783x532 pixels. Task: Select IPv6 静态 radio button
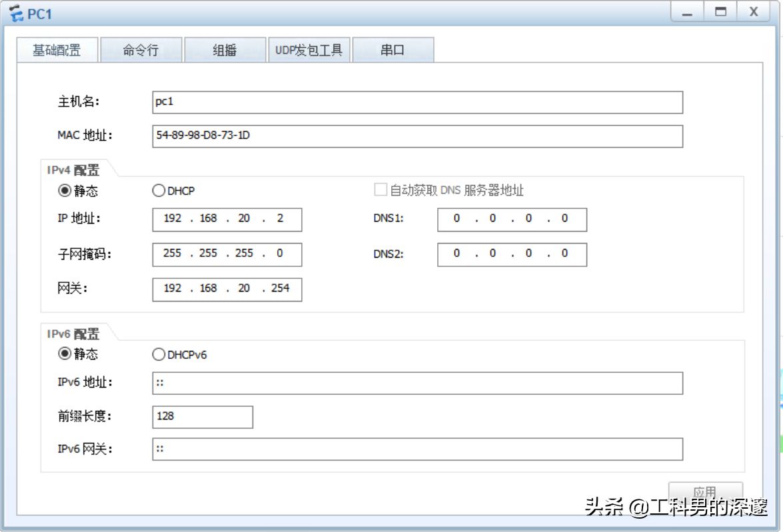coord(65,354)
